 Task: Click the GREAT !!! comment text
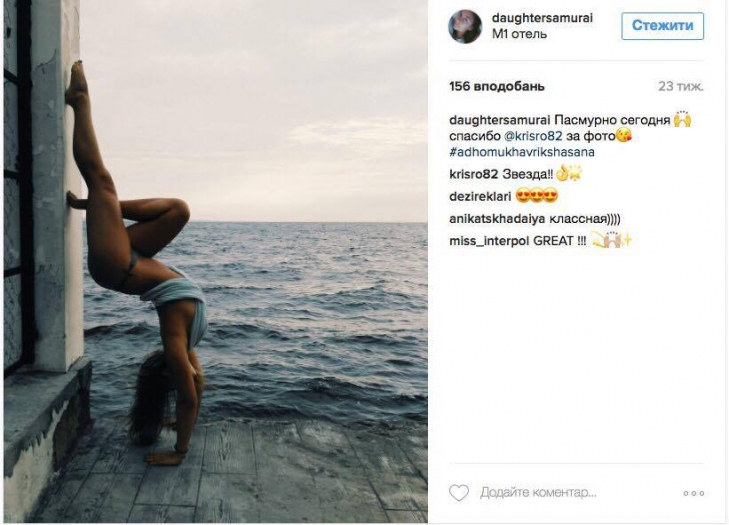click(x=560, y=241)
